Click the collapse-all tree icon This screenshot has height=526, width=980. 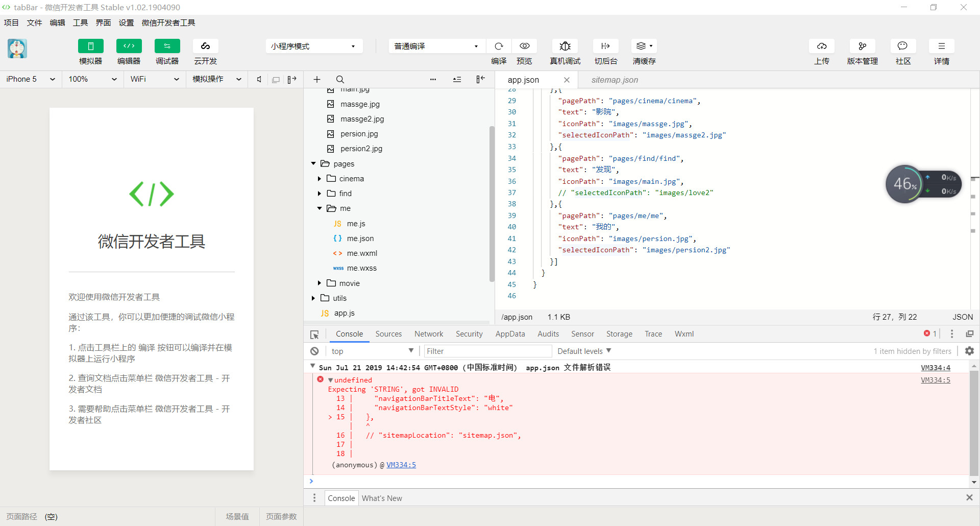click(457, 79)
